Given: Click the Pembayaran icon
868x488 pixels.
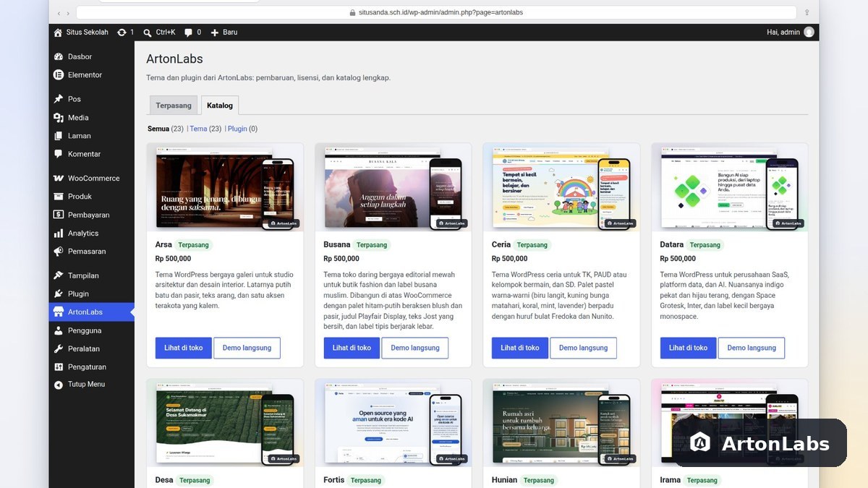Looking at the screenshot, I should tap(59, 215).
